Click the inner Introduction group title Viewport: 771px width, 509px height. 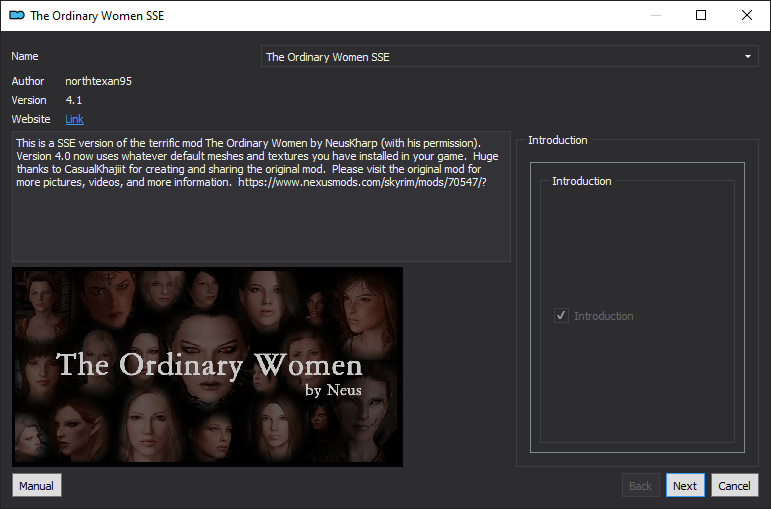pyautogui.click(x=582, y=181)
